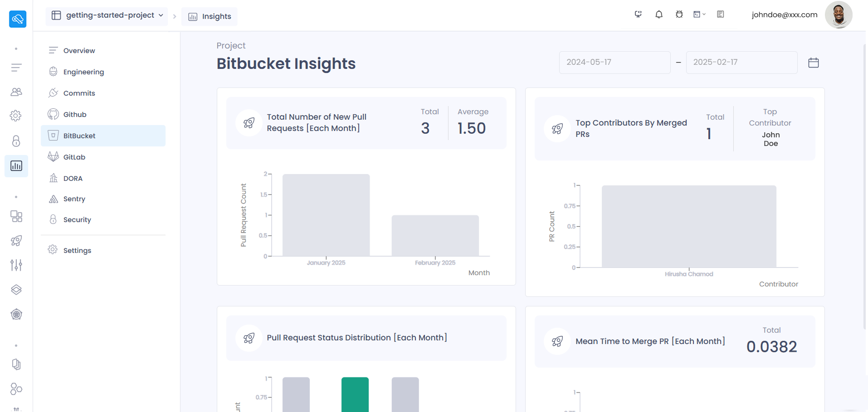
Task: Click the Hirusha Chamod contributor bar
Action: [x=689, y=226]
